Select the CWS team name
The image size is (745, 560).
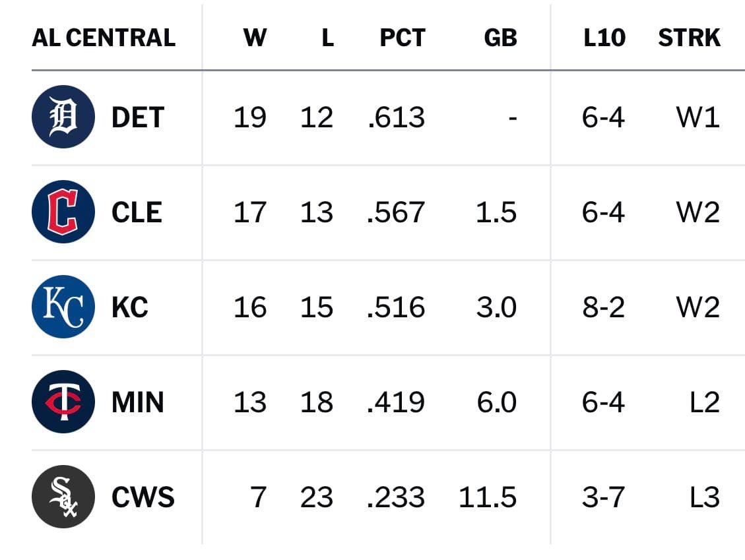click(x=143, y=497)
